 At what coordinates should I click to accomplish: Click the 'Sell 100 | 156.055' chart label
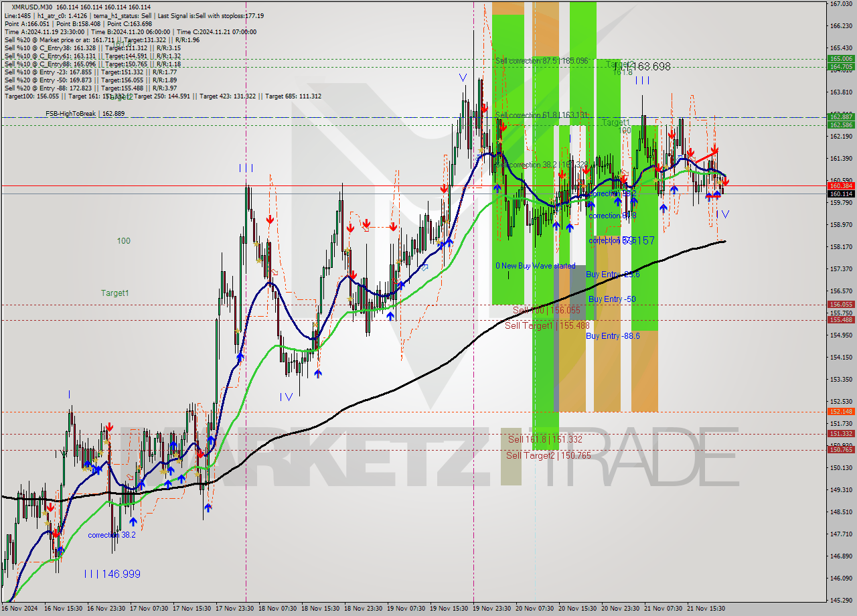click(x=546, y=310)
